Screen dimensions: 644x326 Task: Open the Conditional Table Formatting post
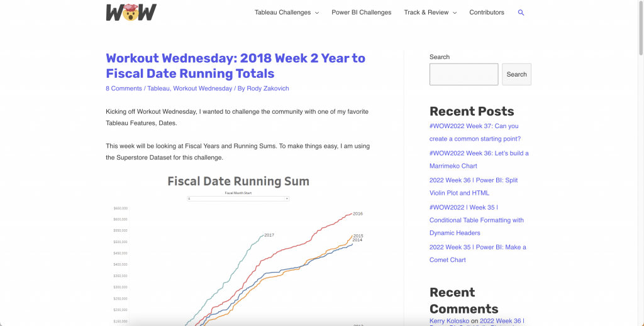476,220
